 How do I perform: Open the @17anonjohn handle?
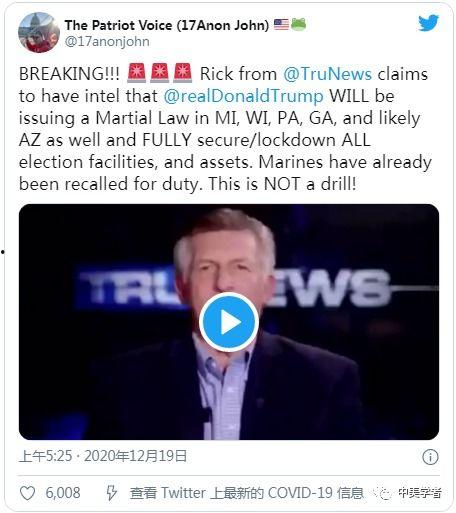coord(107,42)
